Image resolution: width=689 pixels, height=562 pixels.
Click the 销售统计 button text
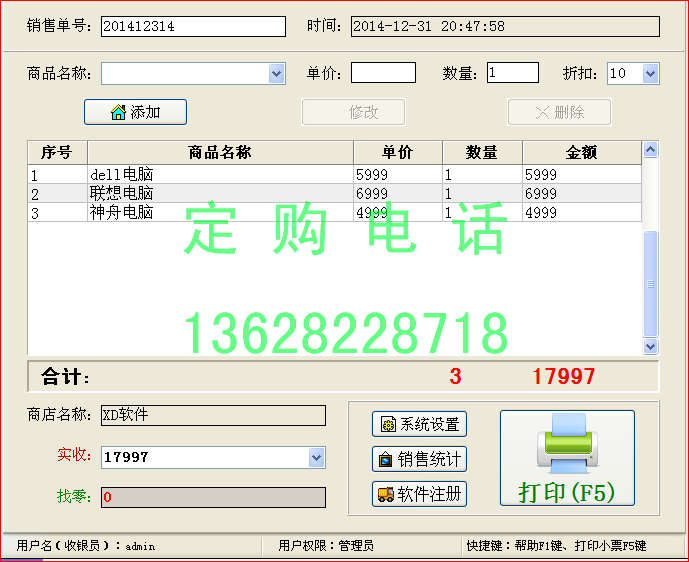point(429,460)
